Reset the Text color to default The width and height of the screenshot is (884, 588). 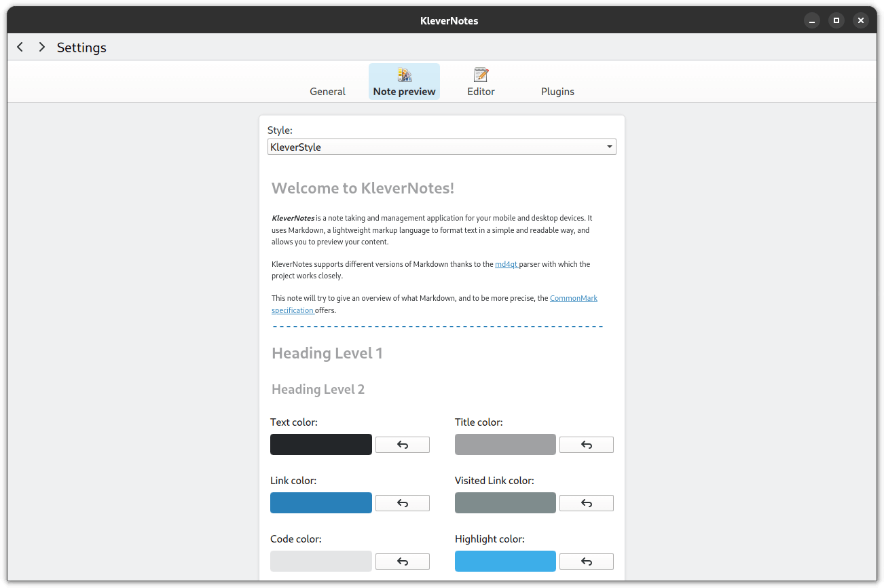click(x=402, y=445)
